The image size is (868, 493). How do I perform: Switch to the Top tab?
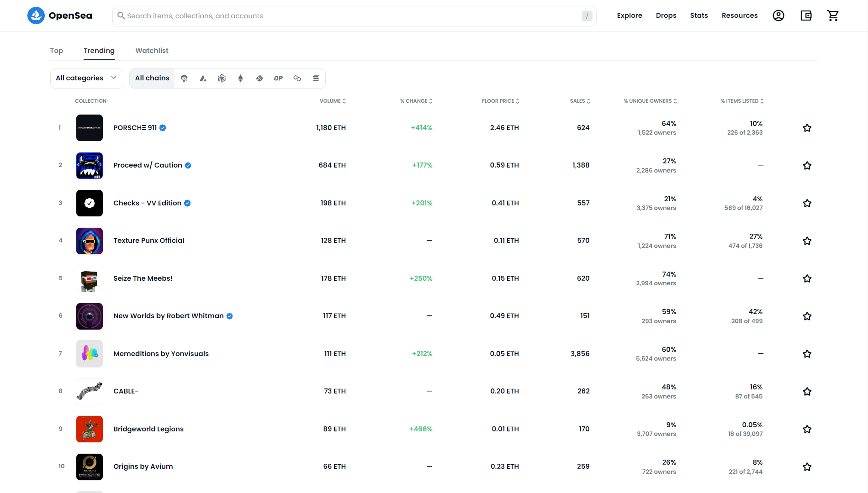coord(56,51)
